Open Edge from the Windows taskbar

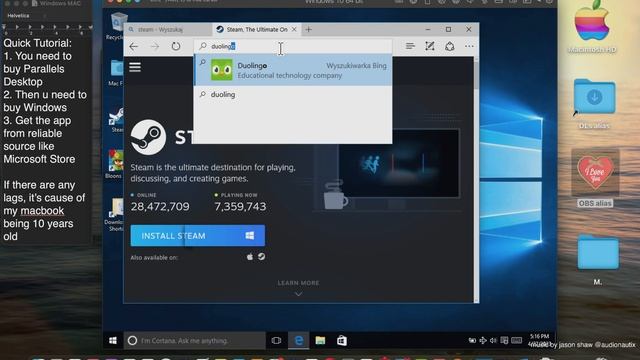[x=299, y=340]
